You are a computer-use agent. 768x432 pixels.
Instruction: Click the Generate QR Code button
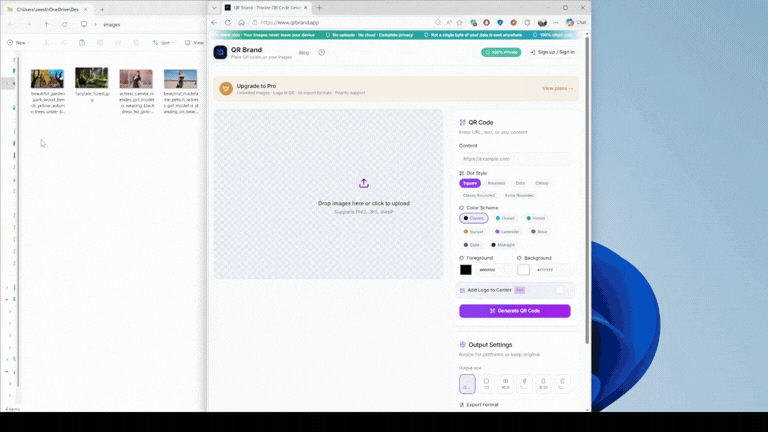(x=514, y=311)
